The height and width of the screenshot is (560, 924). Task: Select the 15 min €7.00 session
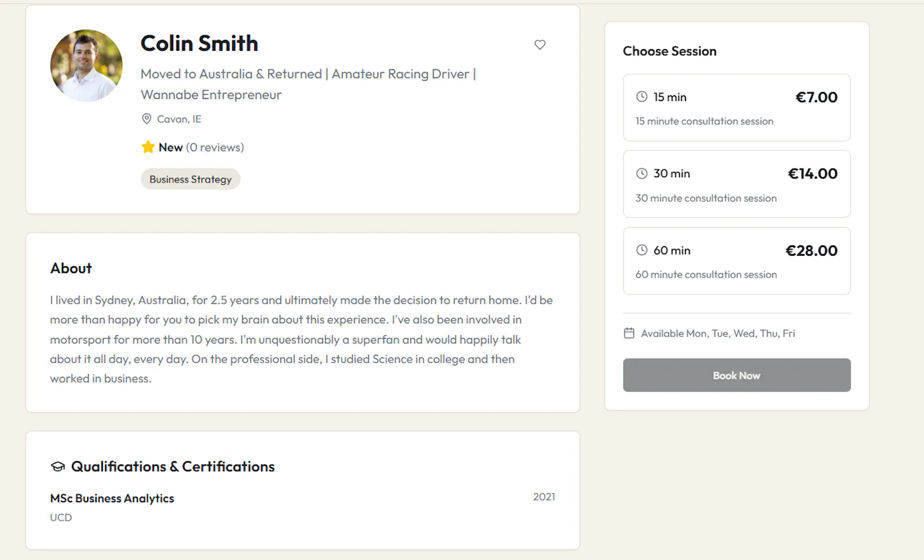737,107
